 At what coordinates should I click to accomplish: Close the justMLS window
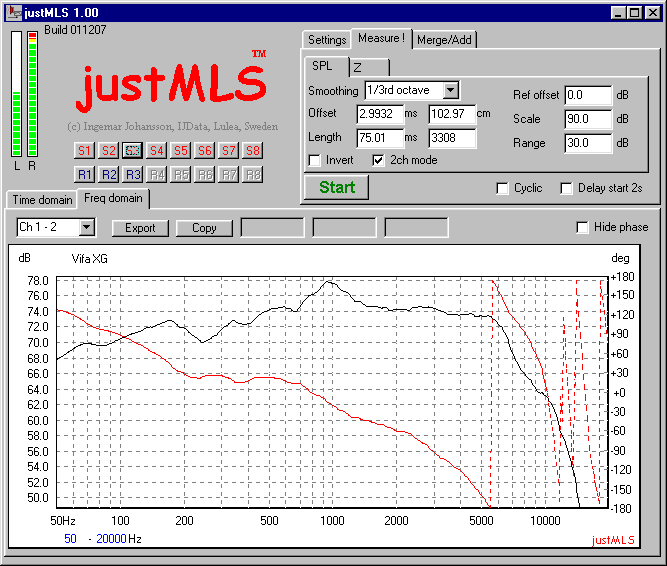click(x=652, y=13)
